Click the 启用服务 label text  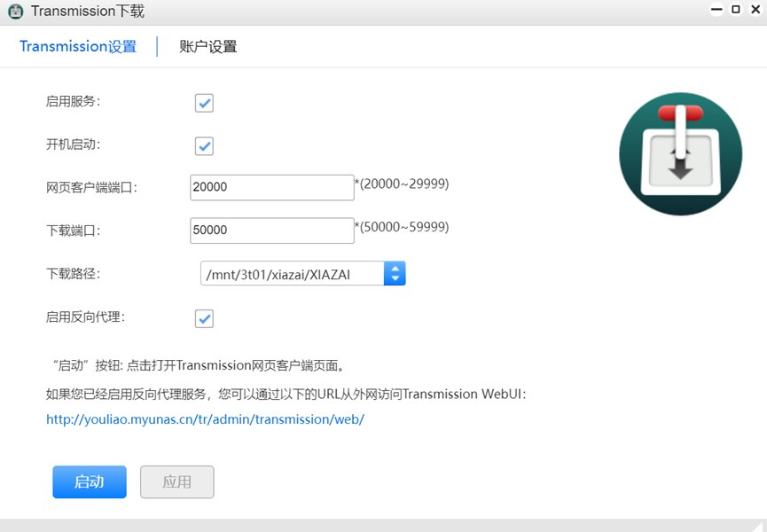point(73,101)
